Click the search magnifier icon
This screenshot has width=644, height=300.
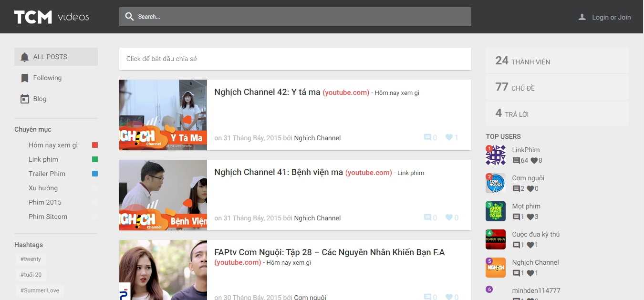129,17
